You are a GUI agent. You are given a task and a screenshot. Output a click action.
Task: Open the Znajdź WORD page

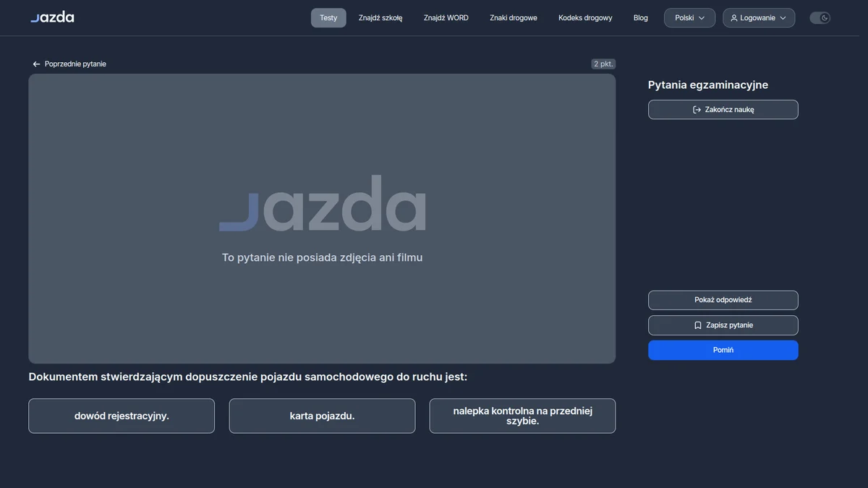pyautogui.click(x=446, y=18)
